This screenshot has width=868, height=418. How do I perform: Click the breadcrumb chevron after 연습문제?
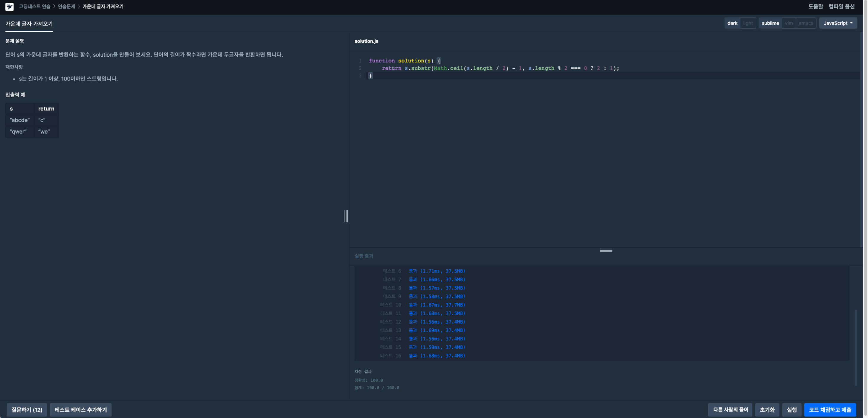click(79, 6)
